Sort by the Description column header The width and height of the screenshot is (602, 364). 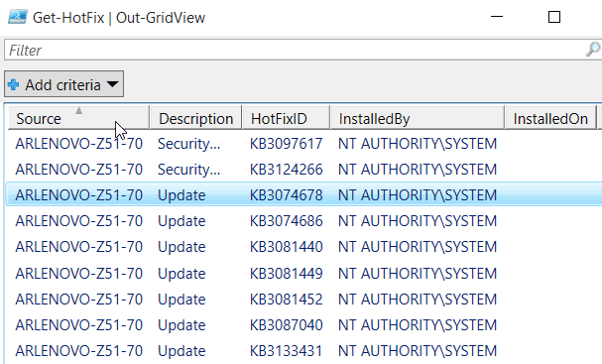195,119
